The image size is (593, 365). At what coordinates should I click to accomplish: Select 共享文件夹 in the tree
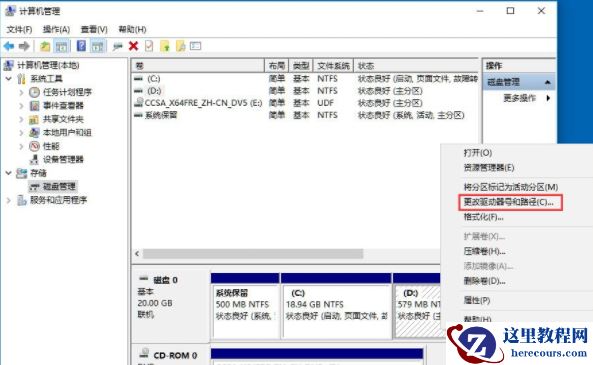point(63,119)
